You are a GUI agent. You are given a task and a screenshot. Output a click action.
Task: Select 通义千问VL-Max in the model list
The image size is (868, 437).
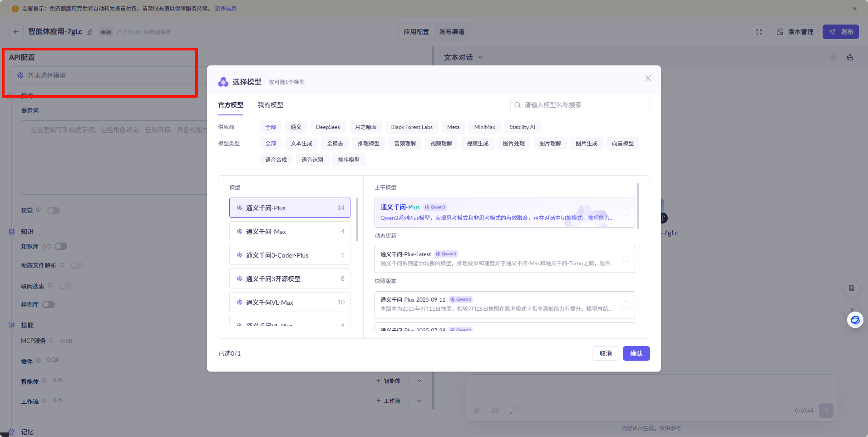point(290,302)
